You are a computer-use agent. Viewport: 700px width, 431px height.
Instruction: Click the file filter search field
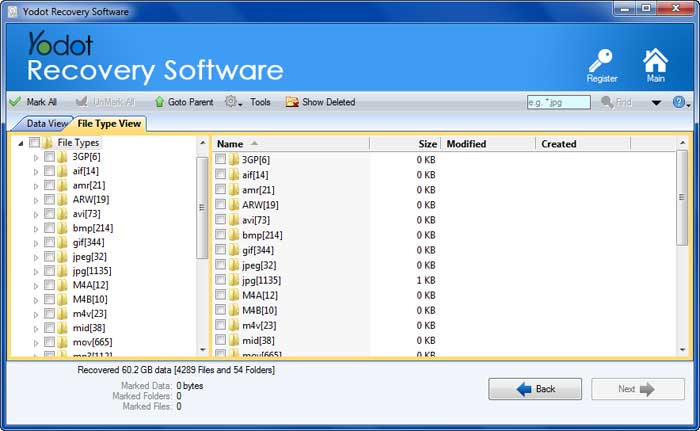coord(558,102)
